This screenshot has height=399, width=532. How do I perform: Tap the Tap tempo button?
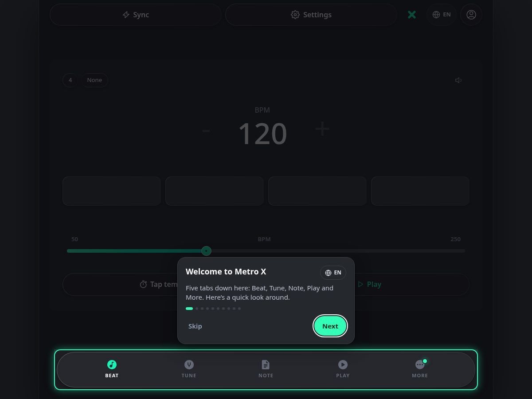(x=162, y=284)
